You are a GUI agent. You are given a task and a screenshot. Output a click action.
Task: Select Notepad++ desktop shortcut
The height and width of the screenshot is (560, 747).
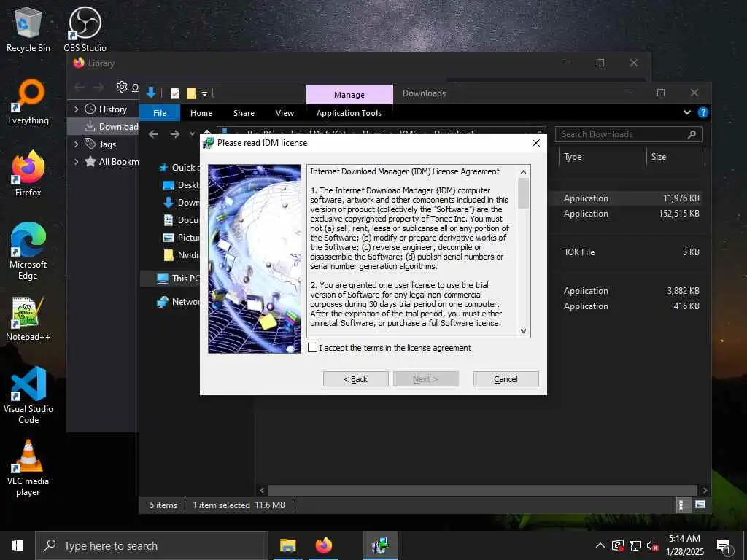(x=28, y=319)
